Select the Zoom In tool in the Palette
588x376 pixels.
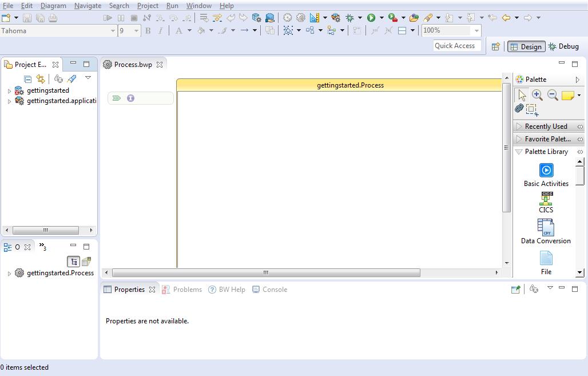click(x=537, y=95)
